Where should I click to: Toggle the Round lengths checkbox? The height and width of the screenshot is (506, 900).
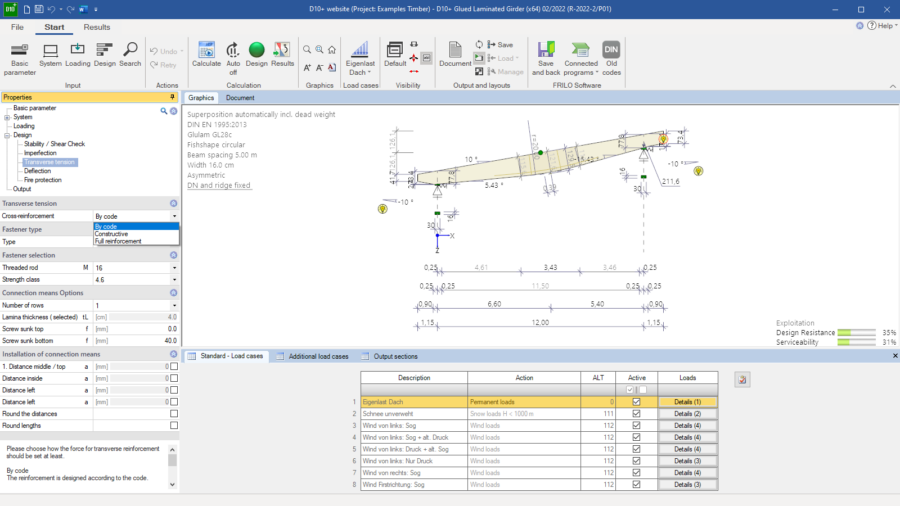[174, 425]
